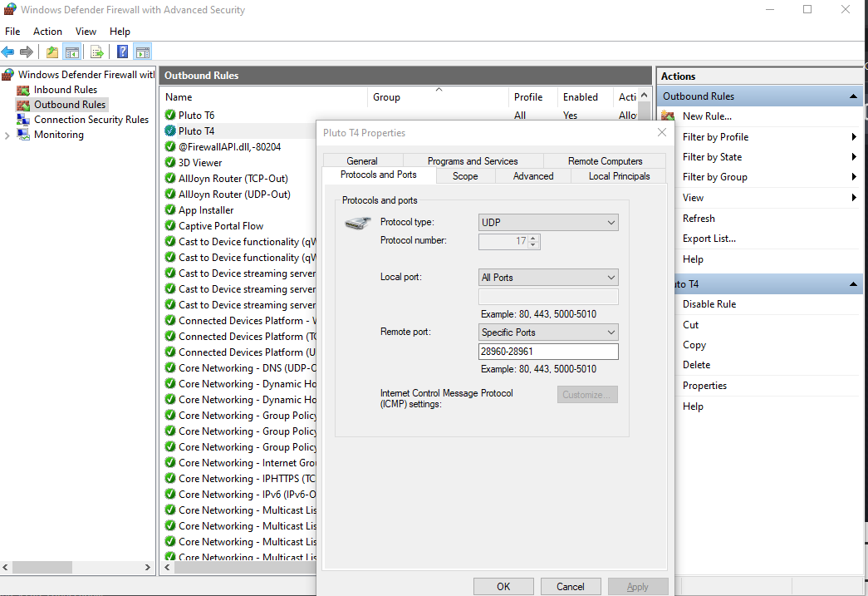Click the Up one level folder icon
Image resolution: width=868 pixels, height=596 pixels.
pos(52,52)
